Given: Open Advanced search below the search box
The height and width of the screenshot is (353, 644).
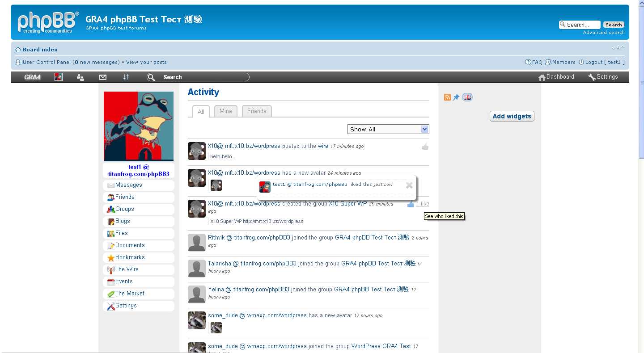Looking at the screenshot, I should click(604, 32).
